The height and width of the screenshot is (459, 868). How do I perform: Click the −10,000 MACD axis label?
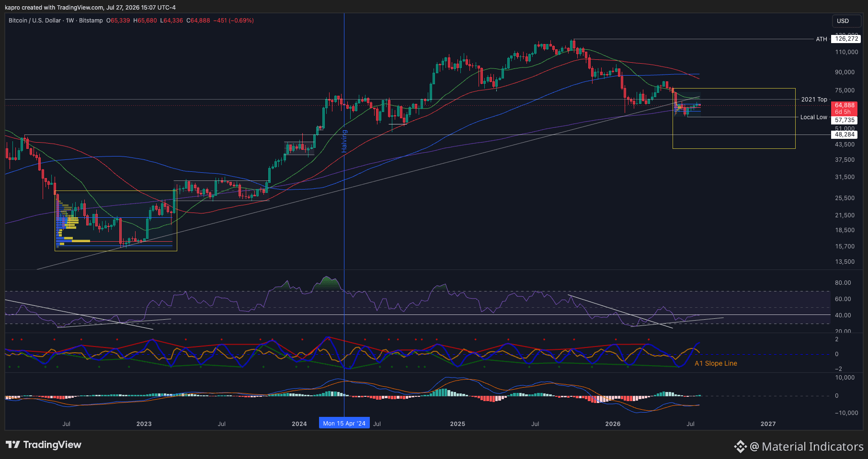tap(846, 413)
